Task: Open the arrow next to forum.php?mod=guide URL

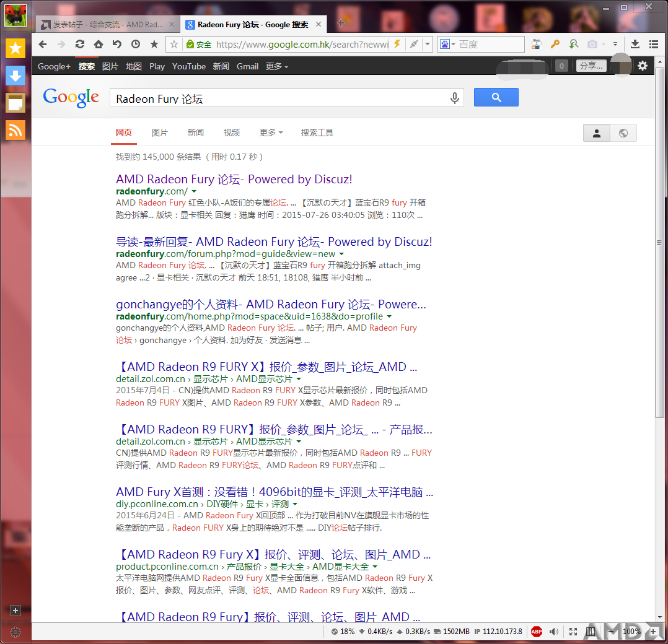Action: click(x=341, y=254)
